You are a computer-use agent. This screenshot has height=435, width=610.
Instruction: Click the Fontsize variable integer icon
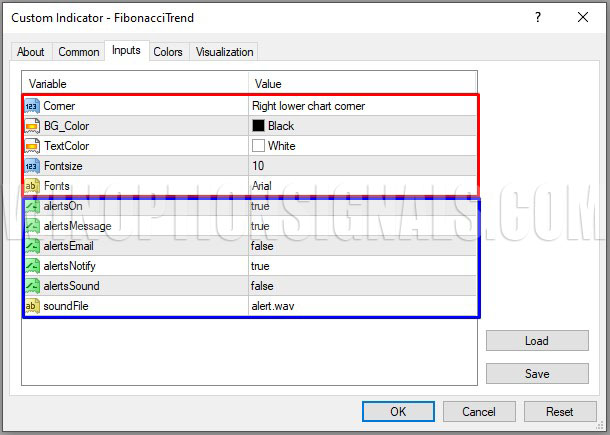[x=32, y=165]
